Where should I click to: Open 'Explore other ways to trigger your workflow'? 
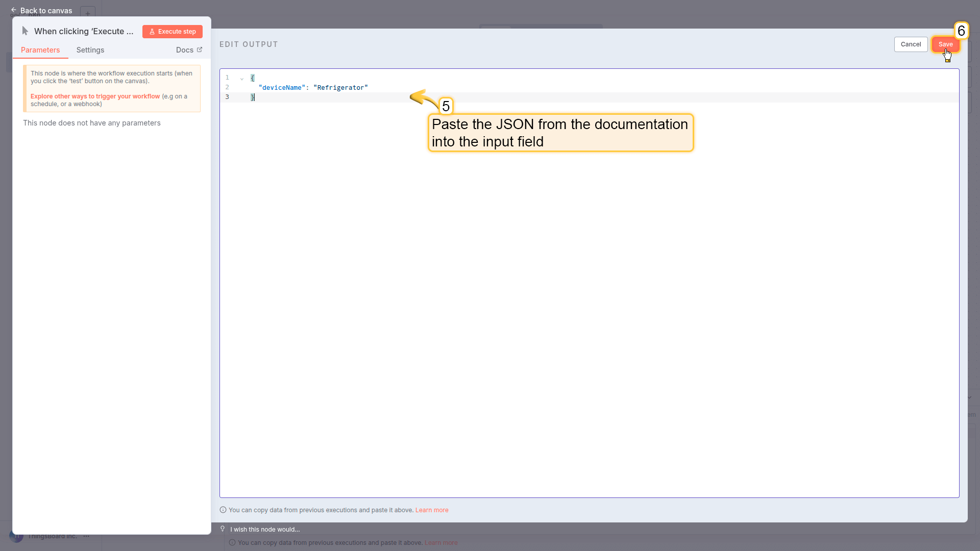tap(95, 96)
